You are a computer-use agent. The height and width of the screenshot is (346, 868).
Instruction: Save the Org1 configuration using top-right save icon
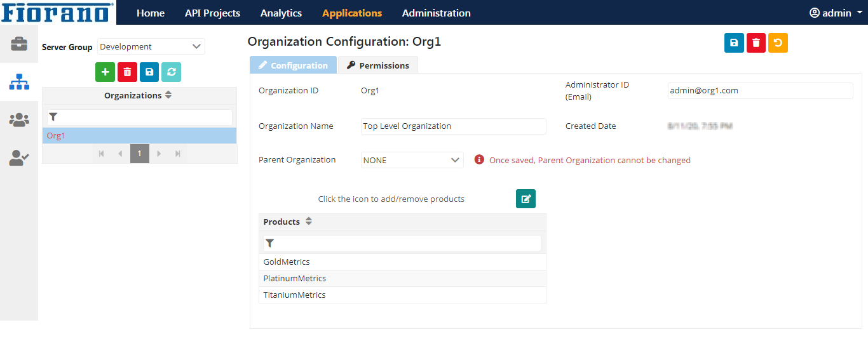[734, 43]
